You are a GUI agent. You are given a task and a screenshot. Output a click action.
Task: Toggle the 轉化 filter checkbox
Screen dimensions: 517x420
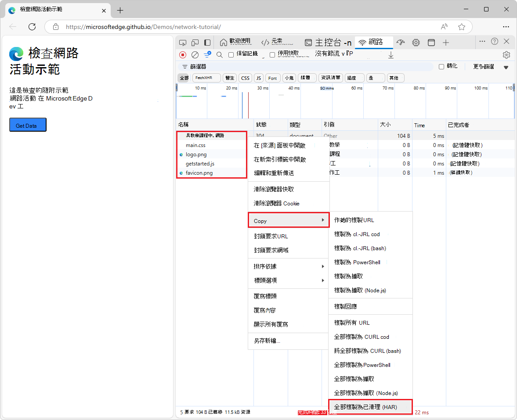pyautogui.click(x=441, y=66)
